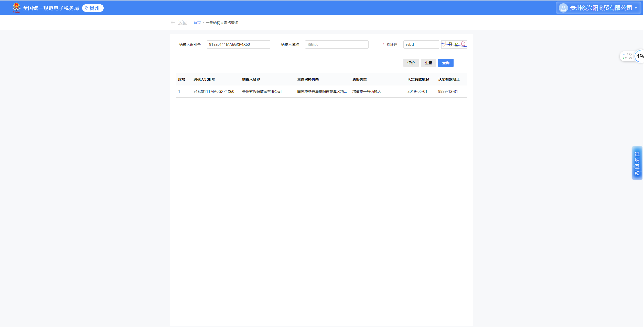The image size is (644, 327).
Task: Click the 返回 link
Action: (183, 23)
